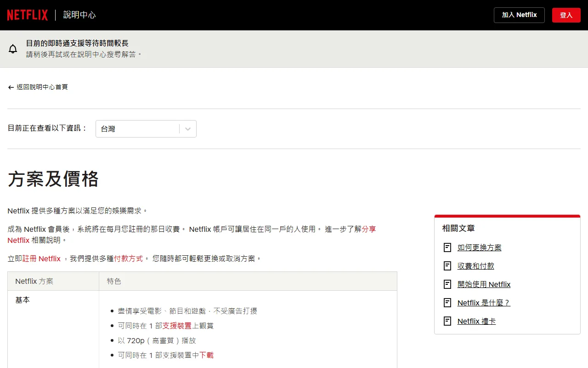The height and width of the screenshot is (368, 588).
Task: Open the 分享 Netflix sharing link
Action: [192, 235]
